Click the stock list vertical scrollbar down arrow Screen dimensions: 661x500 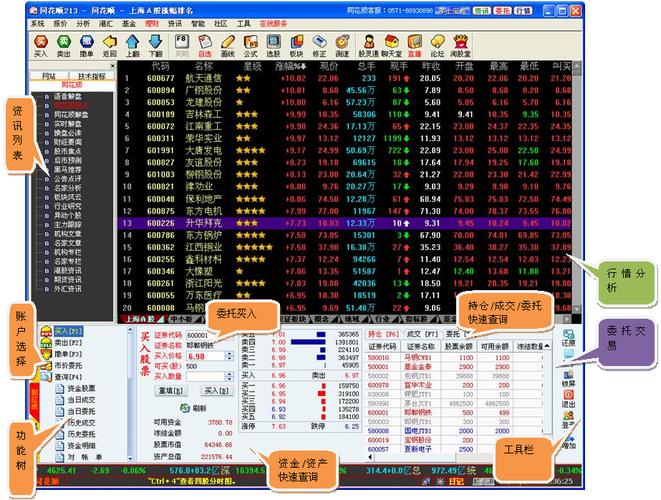tap(577, 309)
